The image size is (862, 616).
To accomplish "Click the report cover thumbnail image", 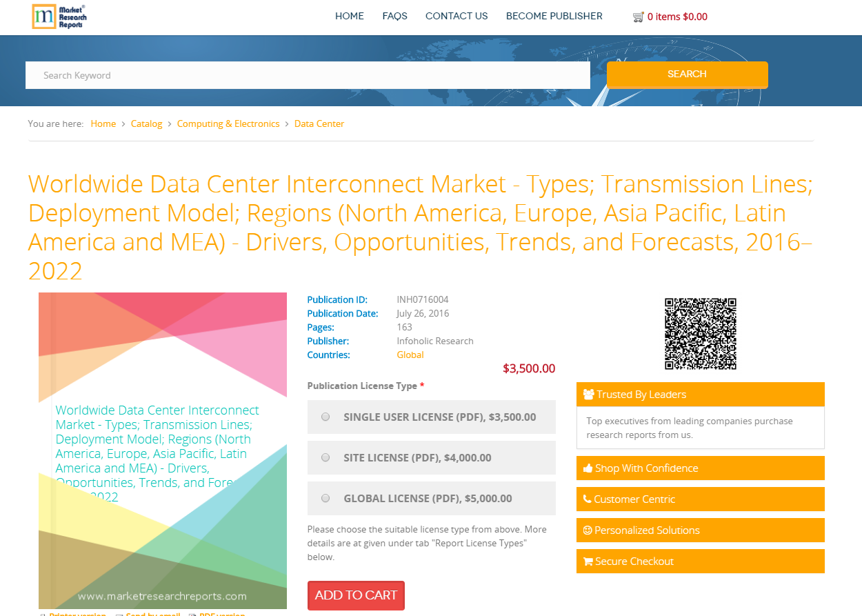I will click(163, 450).
